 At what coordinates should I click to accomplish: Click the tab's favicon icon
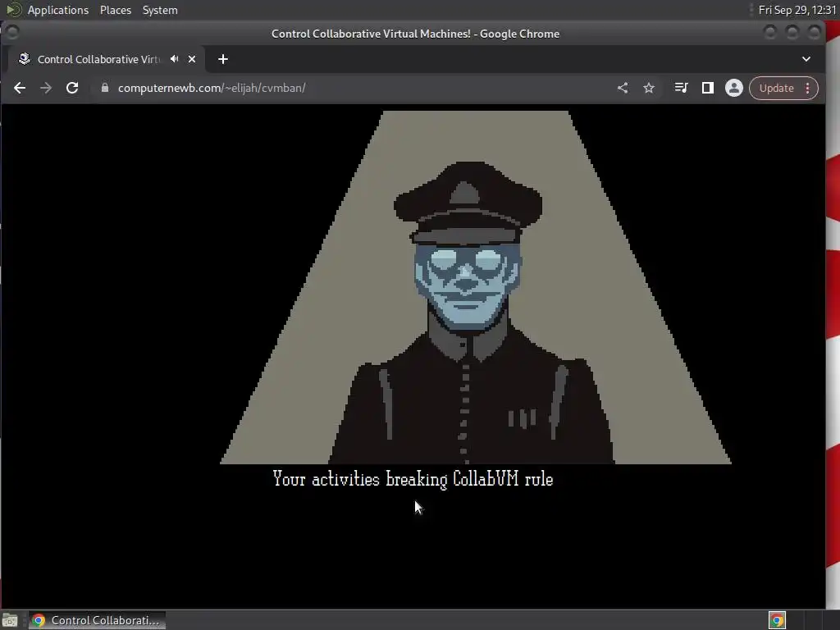[x=24, y=59]
